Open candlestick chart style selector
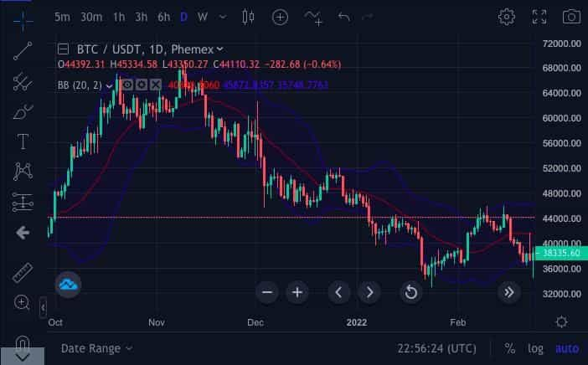Image resolution: width=588 pixels, height=365 pixels. coord(247,17)
